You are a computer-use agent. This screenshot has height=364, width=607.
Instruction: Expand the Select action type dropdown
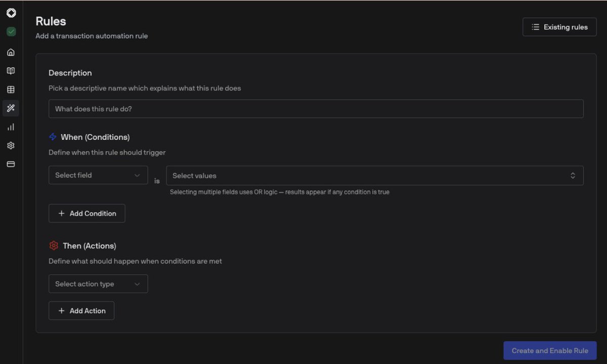pyautogui.click(x=98, y=284)
